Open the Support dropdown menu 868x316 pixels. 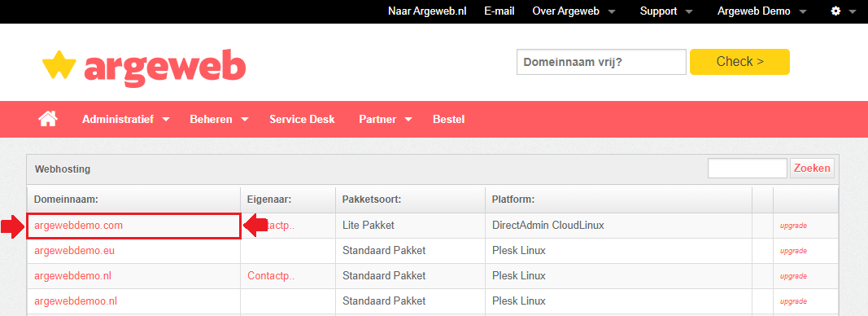(x=666, y=11)
